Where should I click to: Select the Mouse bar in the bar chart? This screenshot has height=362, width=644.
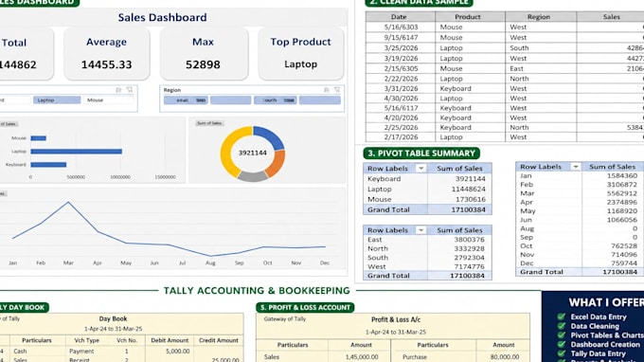tap(39, 138)
